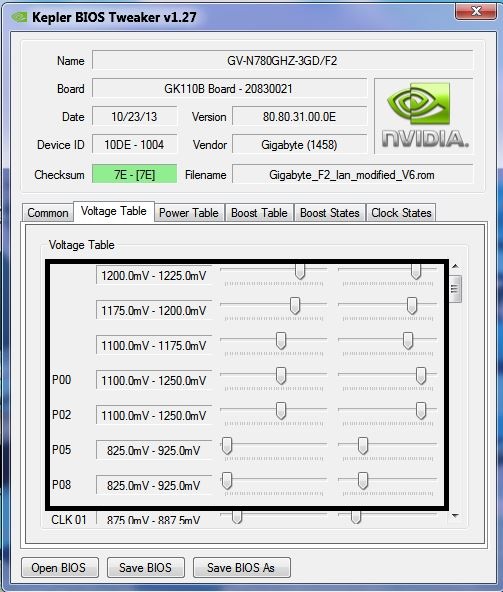This screenshot has height=592, width=503.
Task: Click the P02 value 1100.0mV - 1250.0mV
Action: [154, 416]
